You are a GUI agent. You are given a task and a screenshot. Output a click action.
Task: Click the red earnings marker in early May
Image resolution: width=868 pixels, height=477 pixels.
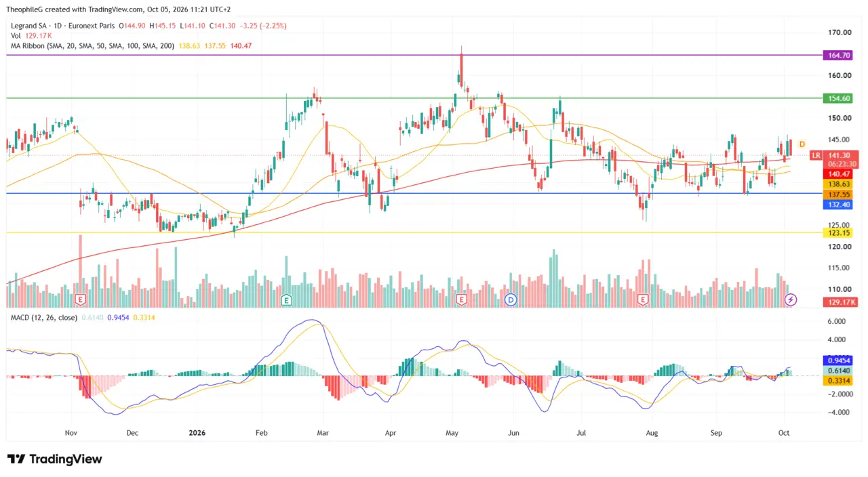[x=462, y=299]
